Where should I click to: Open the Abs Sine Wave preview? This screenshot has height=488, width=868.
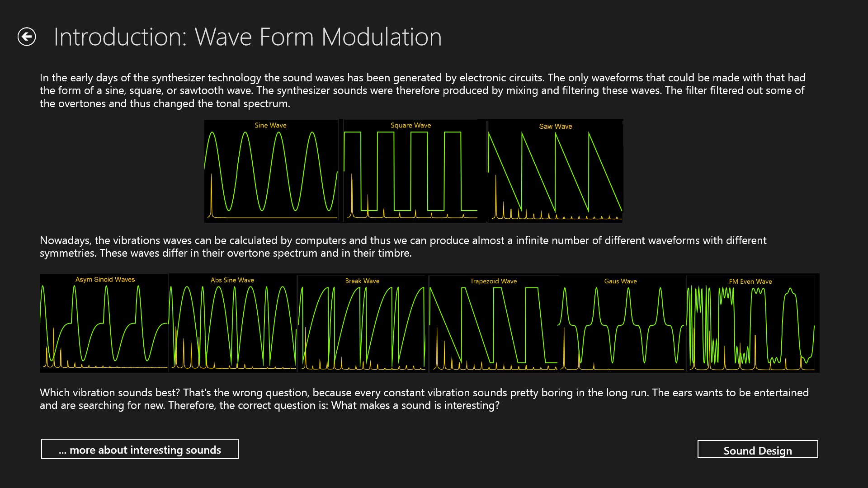pyautogui.click(x=232, y=323)
